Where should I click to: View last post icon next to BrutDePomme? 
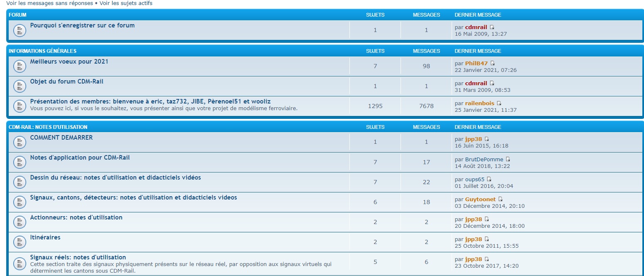coord(508,160)
